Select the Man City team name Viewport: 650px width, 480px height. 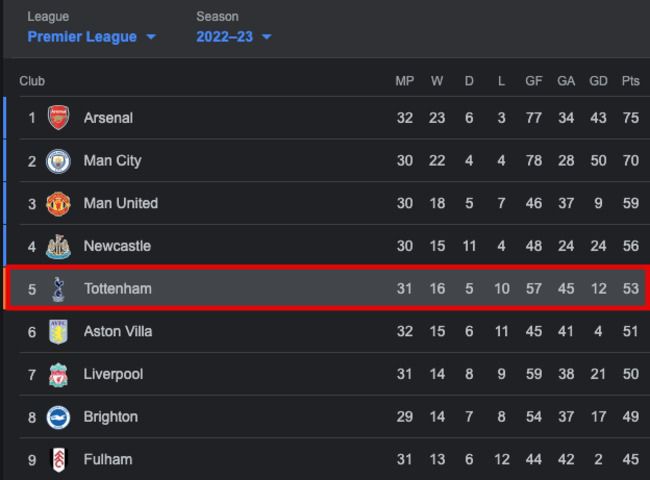(112, 161)
